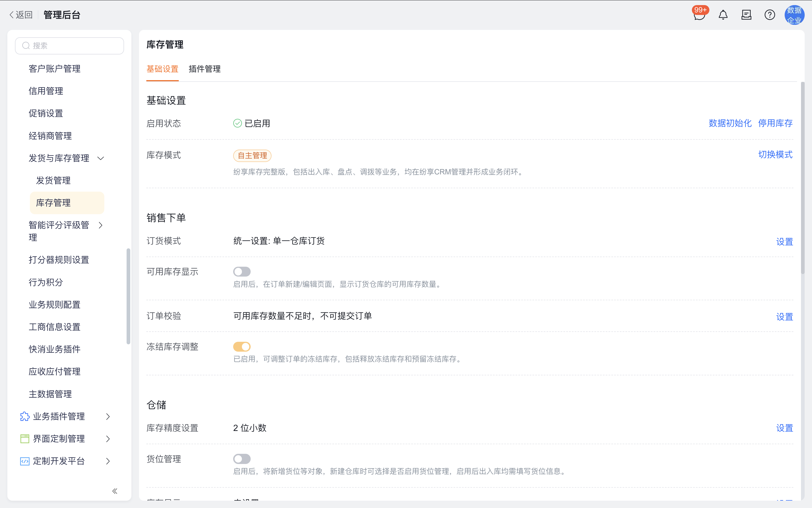Open the notification bell
This screenshot has height=508, width=812.
point(723,15)
